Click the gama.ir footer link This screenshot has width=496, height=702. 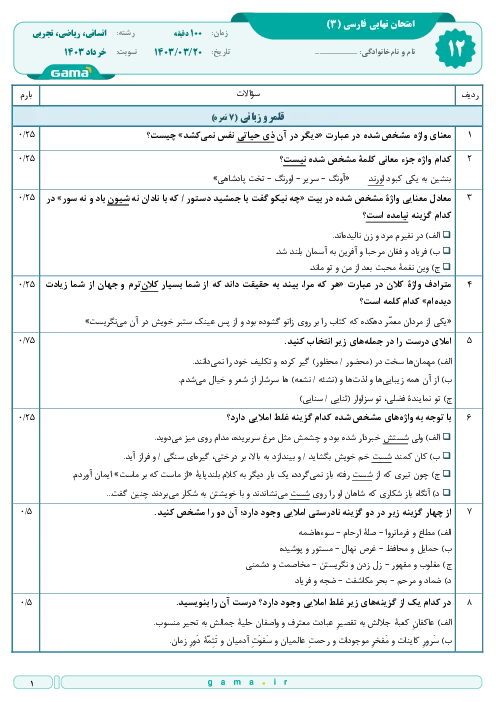pyautogui.click(x=248, y=682)
